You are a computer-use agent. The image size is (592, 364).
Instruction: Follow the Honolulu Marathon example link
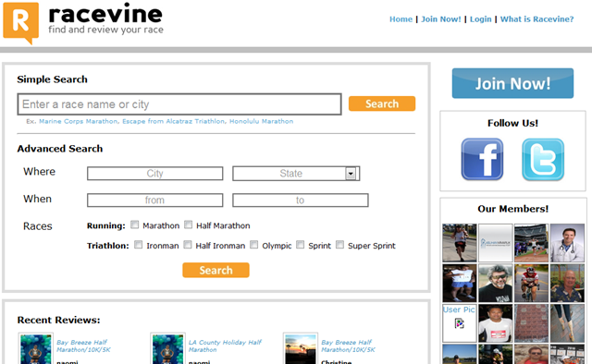261,121
